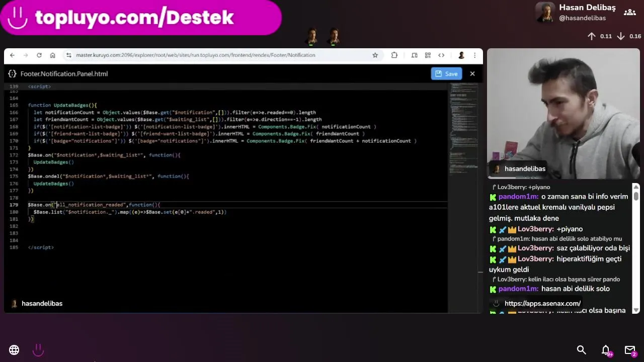Open messages envelope icon
Image resolution: width=644 pixels, height=362 pixels.
click(x=630, y=350)
